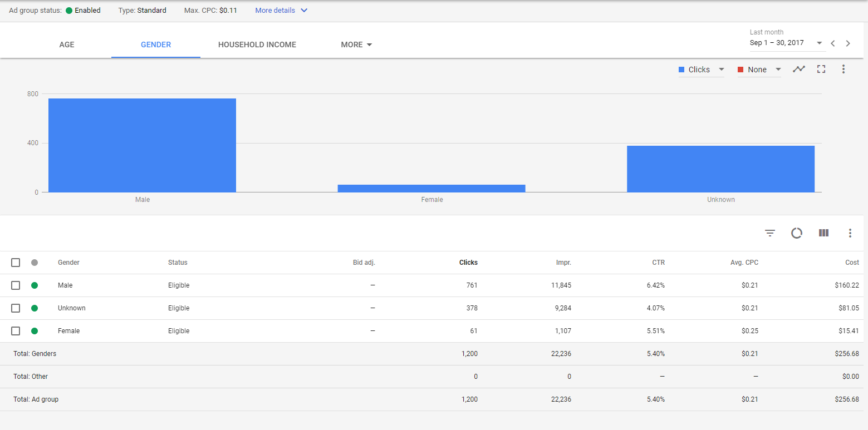This screenshot has width=868, height=430.
Task: Expand the chart to full screen
Action: pyautogui.click(x=821, y=70)
